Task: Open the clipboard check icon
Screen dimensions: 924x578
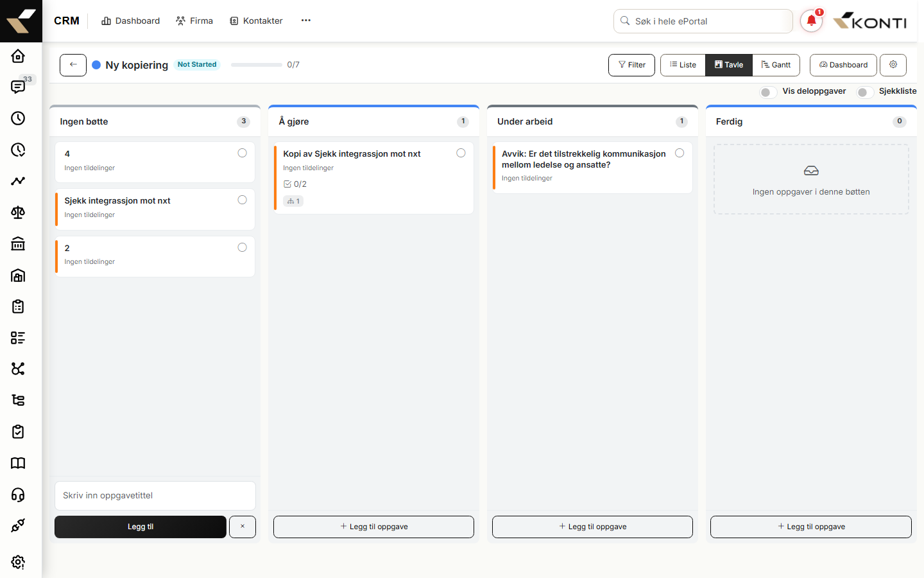Action: (x=18, y=432)
